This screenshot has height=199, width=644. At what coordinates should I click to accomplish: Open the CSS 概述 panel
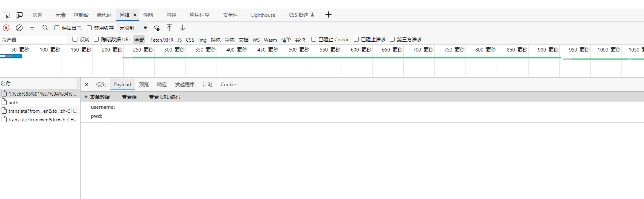pos(298,15)
